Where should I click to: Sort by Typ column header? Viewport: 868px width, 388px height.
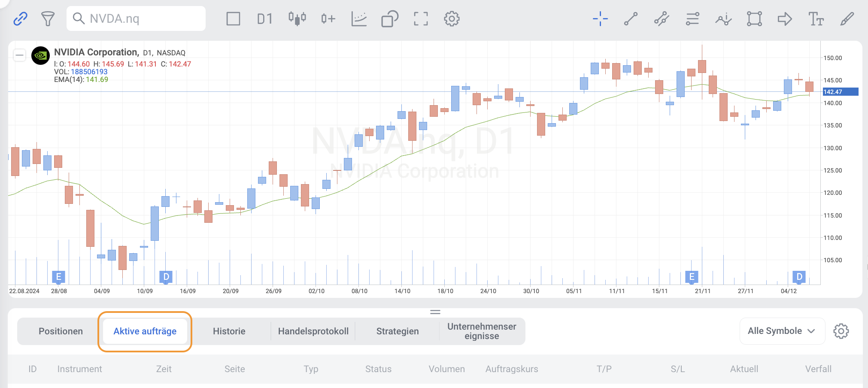311,369
